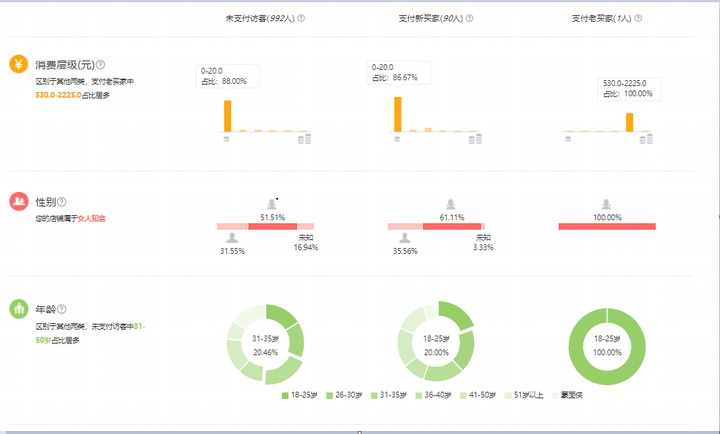720x434 pixels.
Task: Click light pink bar segment above 35.56%
Action: point(405,226)
